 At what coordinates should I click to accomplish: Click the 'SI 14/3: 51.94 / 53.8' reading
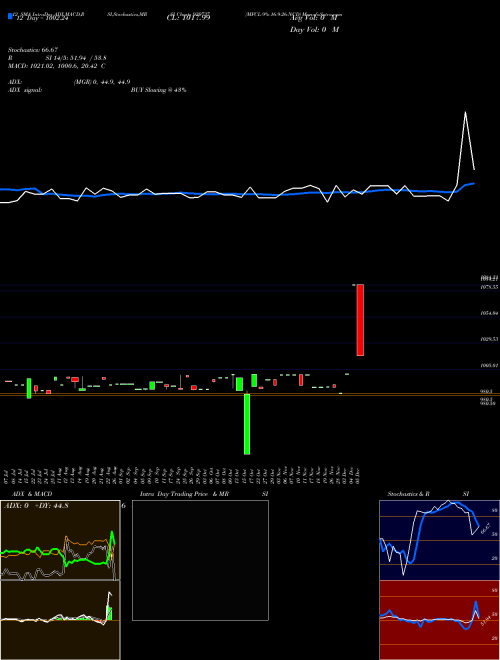pos(76,58)
